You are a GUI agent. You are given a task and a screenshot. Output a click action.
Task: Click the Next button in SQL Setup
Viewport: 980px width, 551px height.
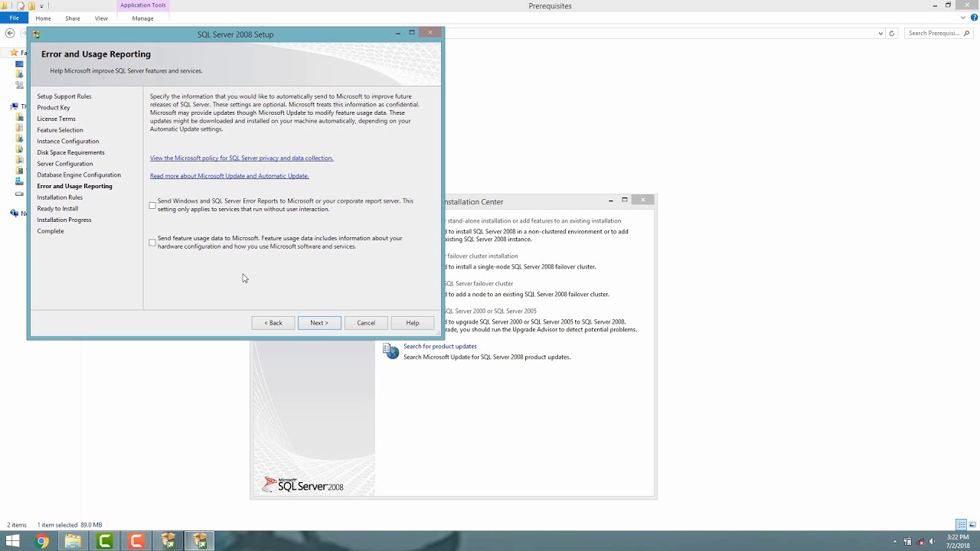319,323
